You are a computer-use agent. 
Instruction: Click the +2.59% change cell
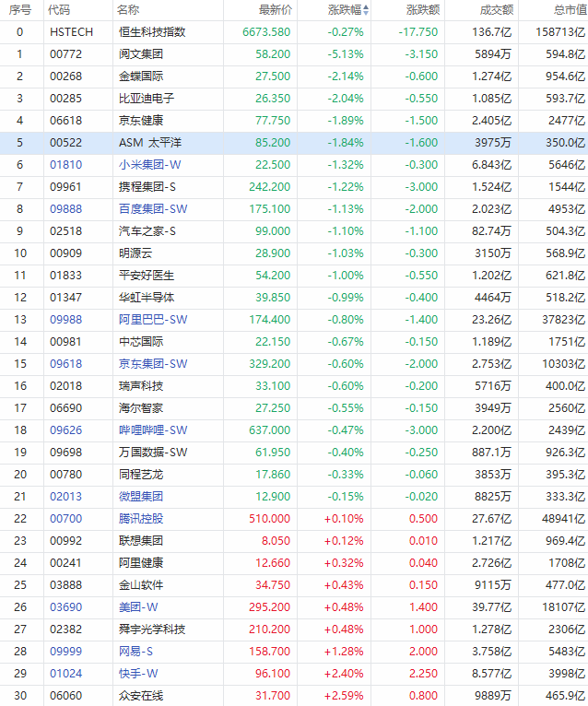[344, 696]
